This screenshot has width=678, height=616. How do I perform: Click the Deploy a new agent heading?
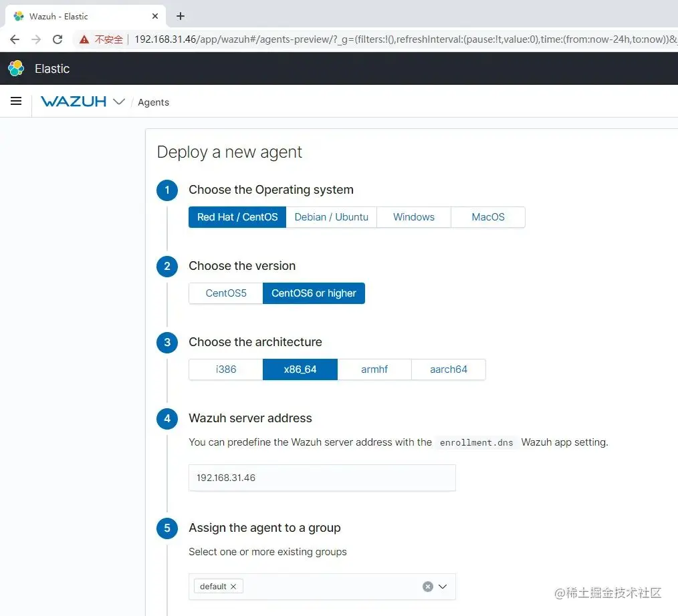tap(229, 152)
